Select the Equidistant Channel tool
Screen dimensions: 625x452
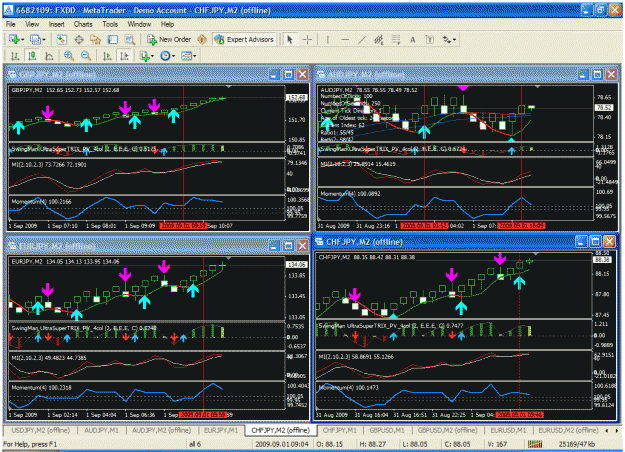(x=379, y=39)
